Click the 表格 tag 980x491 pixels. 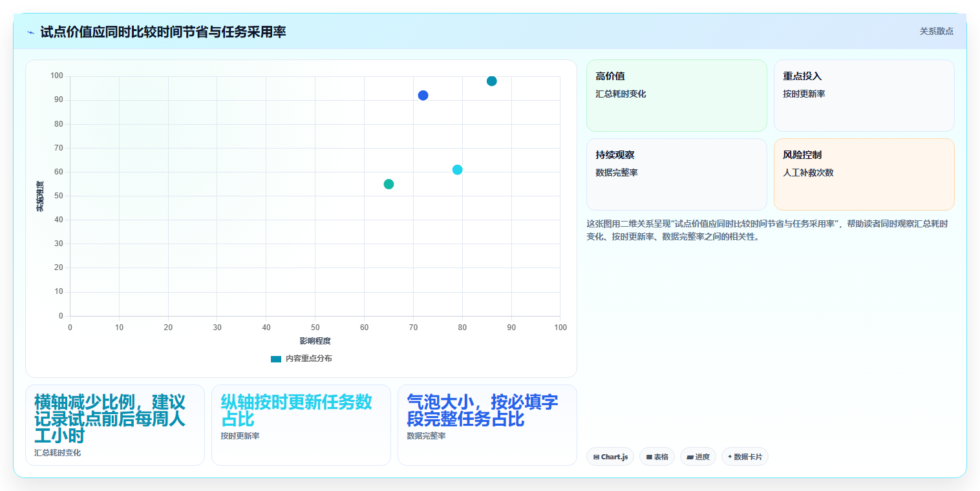(657, 457)
